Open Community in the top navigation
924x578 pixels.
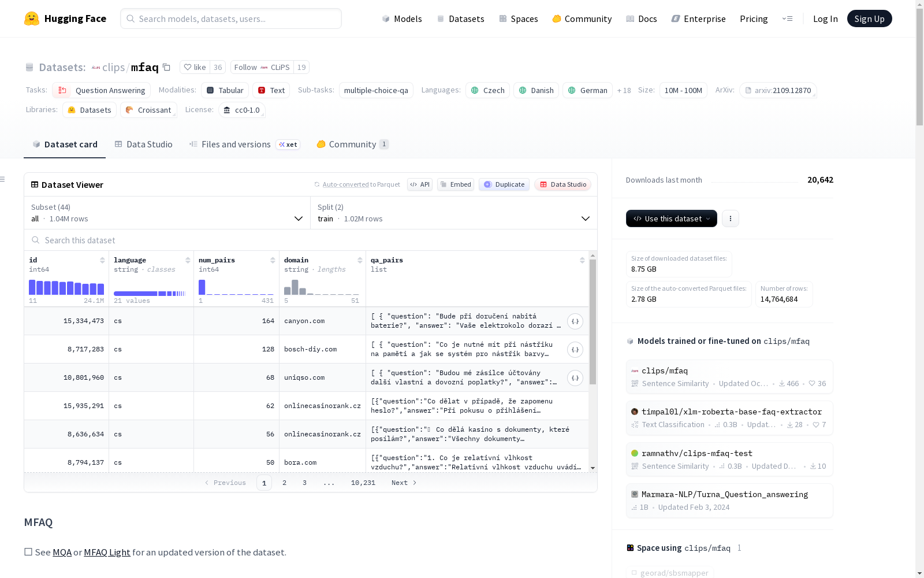point(582,18)
